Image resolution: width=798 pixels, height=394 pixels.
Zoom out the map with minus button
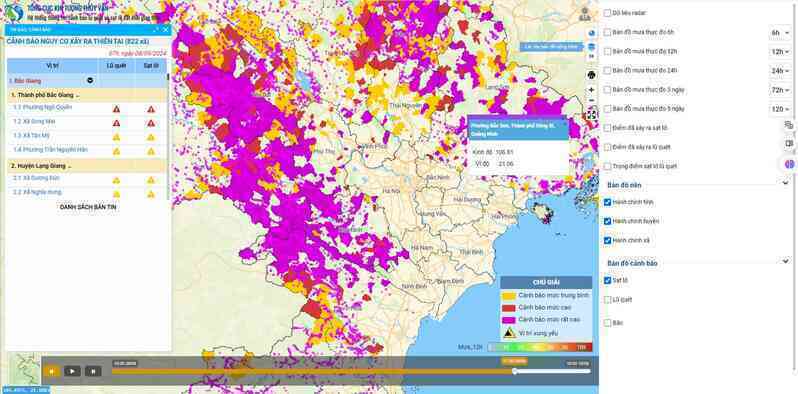tap(591, 100)
